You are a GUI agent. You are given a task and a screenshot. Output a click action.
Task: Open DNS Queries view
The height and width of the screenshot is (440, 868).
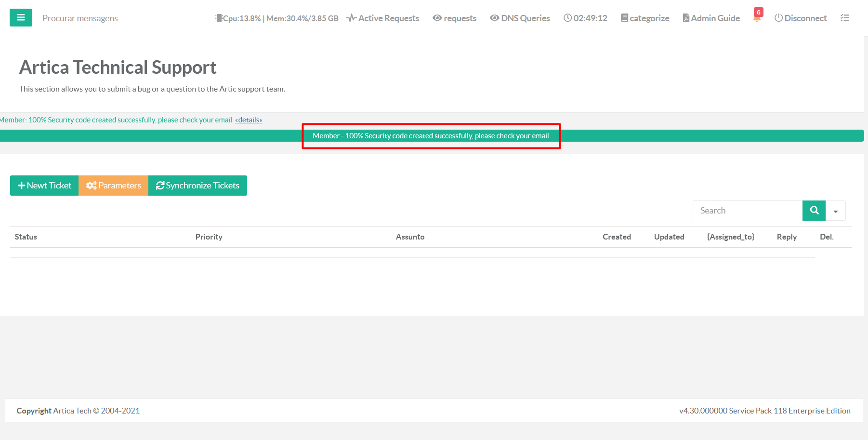coord(520,18)
